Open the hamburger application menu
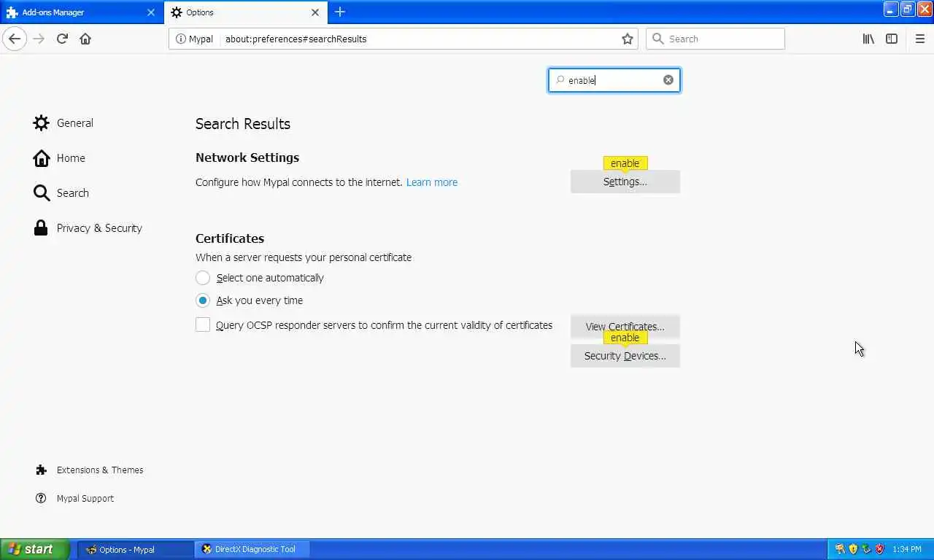 pyautogui.click(x=919, y=39)
